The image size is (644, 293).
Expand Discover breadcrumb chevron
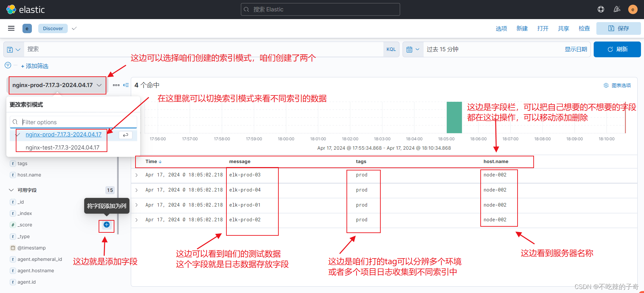pos(74,28)
